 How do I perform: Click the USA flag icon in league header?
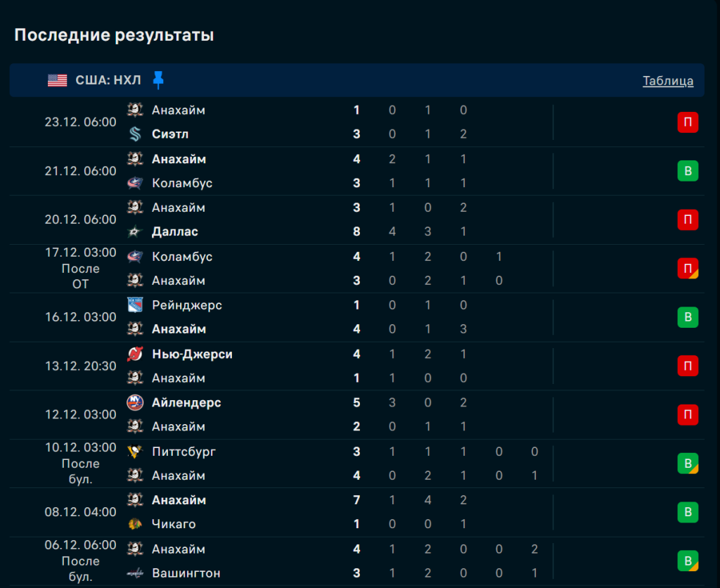(58, 80)
